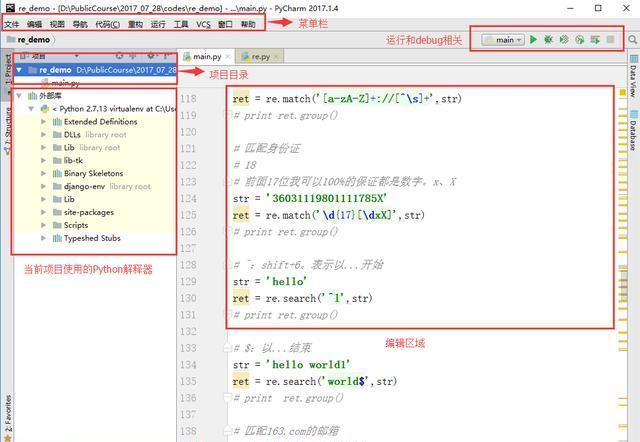This screenshot has height=442, width=640.
Task: Open the 重构 menu
Action: click(136, 24)
